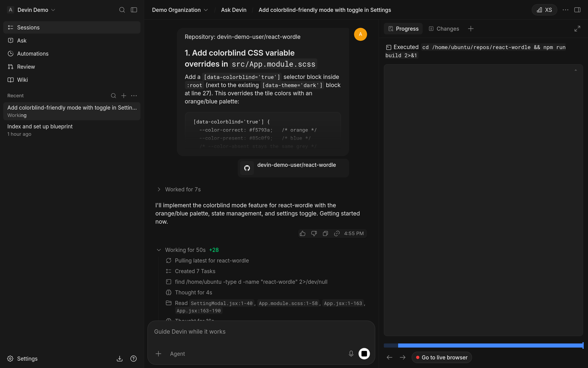
Task: Step back in progress timeline
Action: click(390, 357)
